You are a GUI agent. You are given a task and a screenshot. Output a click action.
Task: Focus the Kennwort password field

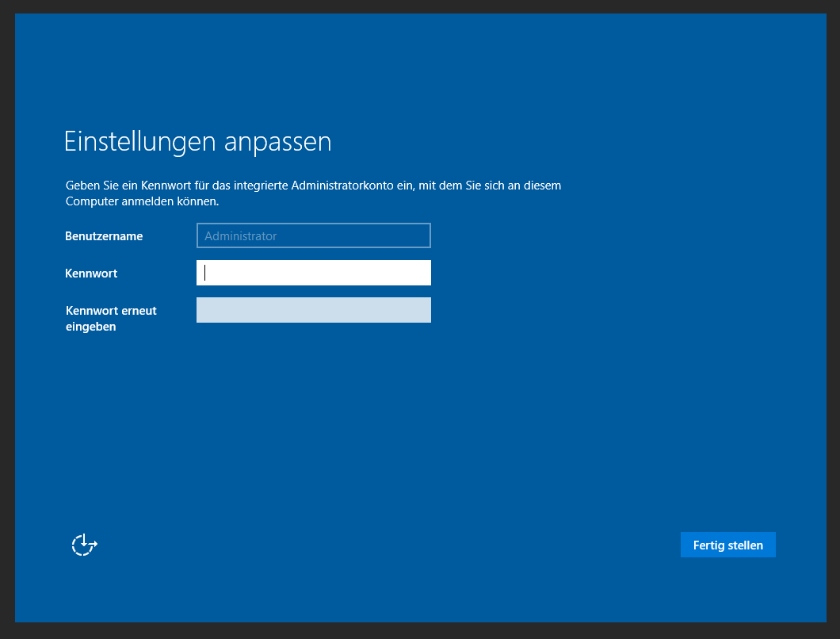point(313,273)
